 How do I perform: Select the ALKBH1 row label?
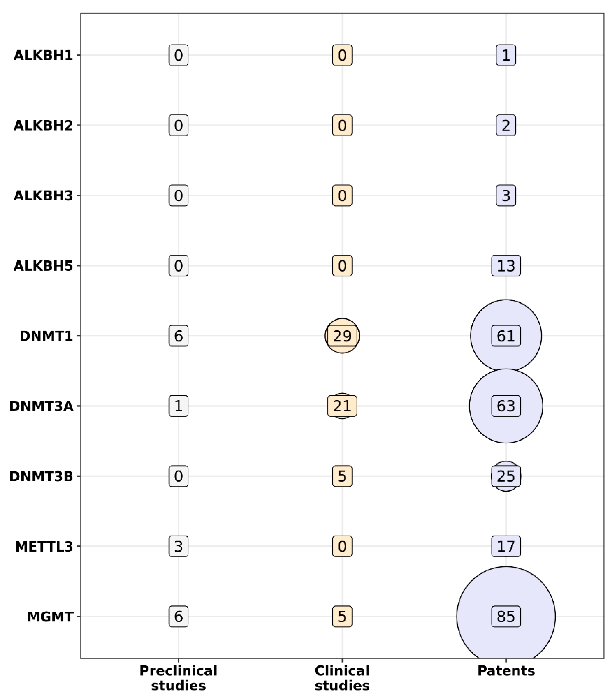coord(43,55)
